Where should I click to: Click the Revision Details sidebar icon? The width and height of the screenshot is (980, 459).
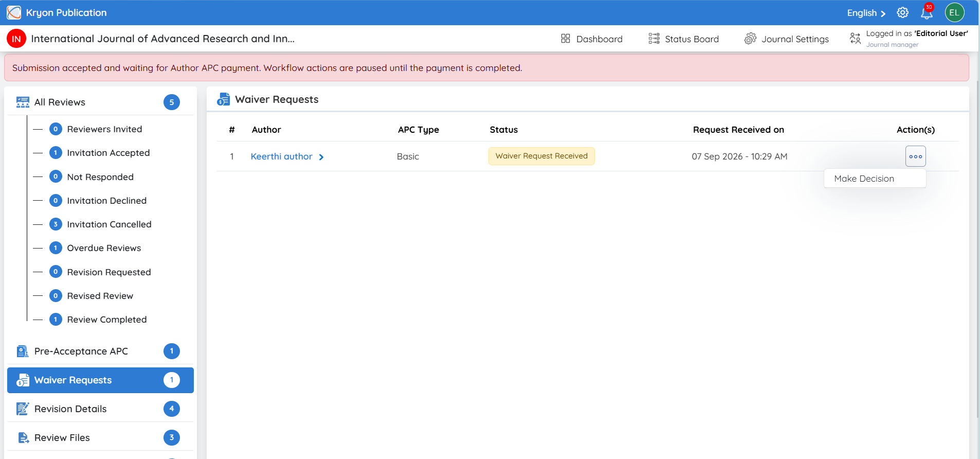click(23, 409)
